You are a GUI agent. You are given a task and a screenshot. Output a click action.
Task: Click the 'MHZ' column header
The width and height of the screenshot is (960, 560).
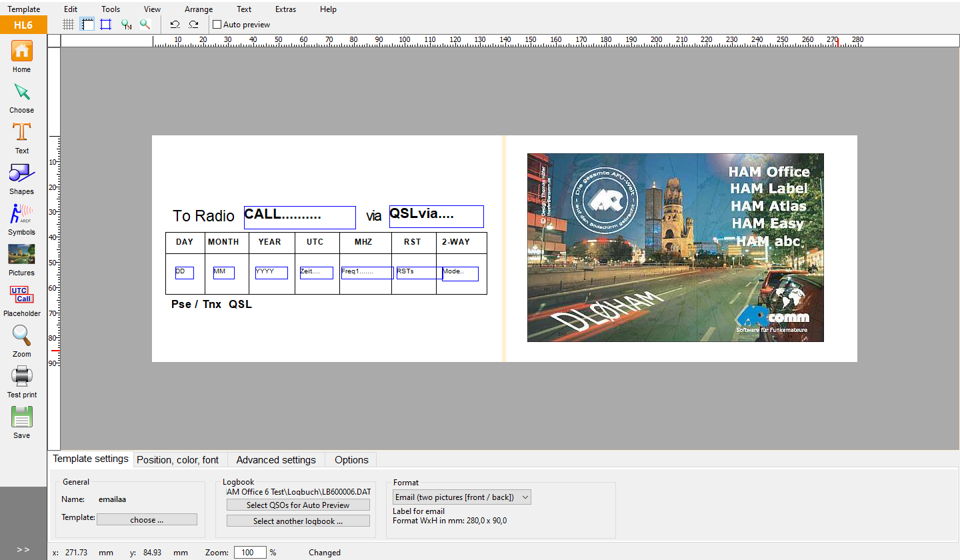pyautogui.click(x=363, y=242)
